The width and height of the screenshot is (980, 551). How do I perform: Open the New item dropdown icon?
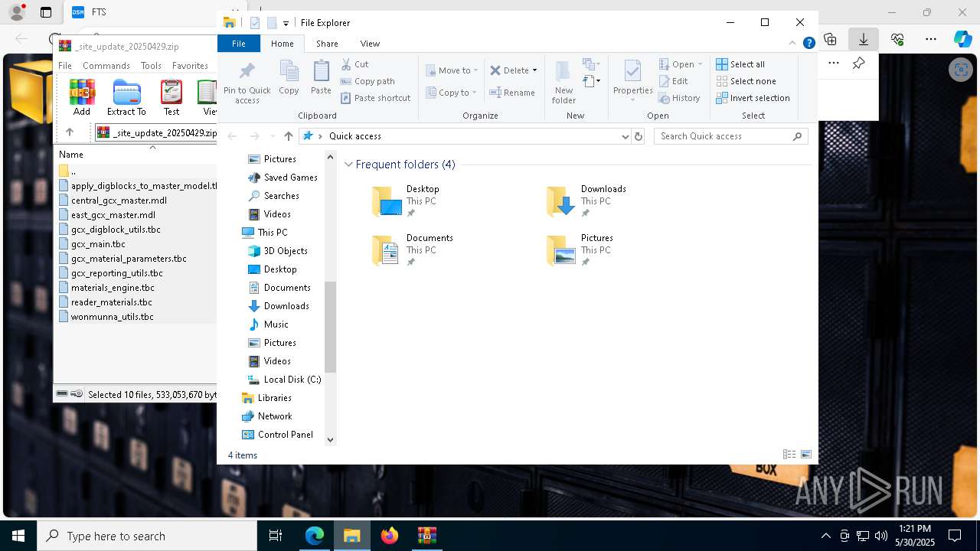pyautogui.click(x=590, y=64)
